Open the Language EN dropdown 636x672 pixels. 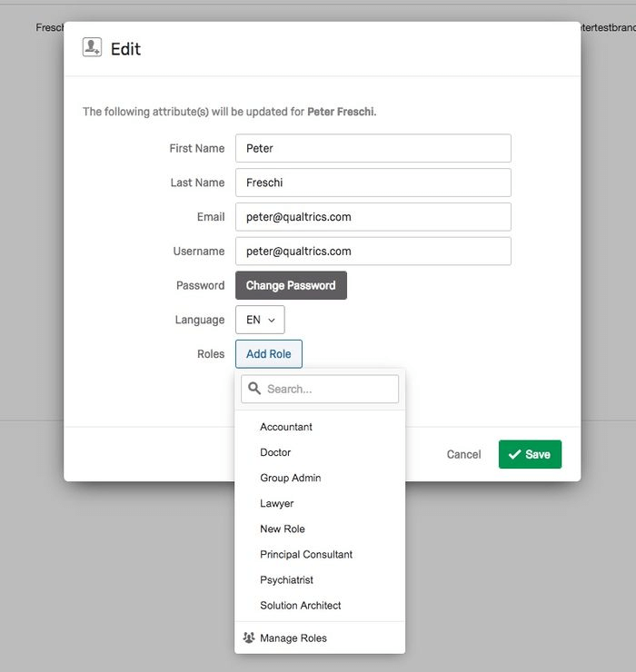[x=260, y=320]
